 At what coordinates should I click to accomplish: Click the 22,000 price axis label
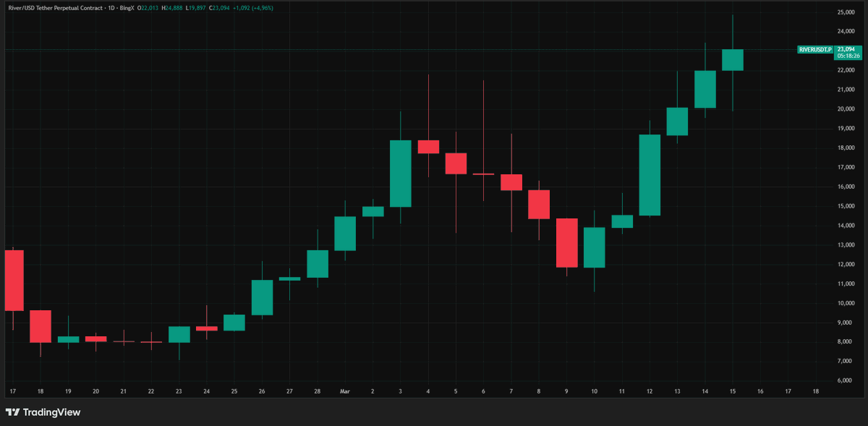pos(846,70)
